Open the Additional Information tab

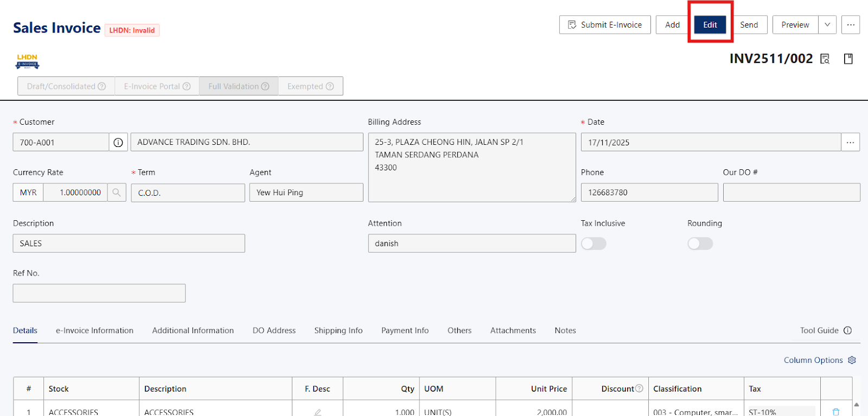(x=193, y=330)
